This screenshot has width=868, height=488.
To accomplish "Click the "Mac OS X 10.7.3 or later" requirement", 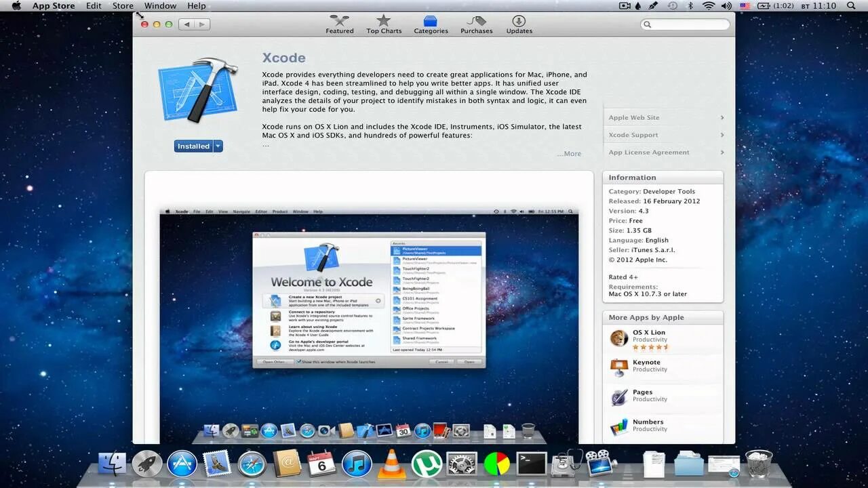I will (648, 294).
